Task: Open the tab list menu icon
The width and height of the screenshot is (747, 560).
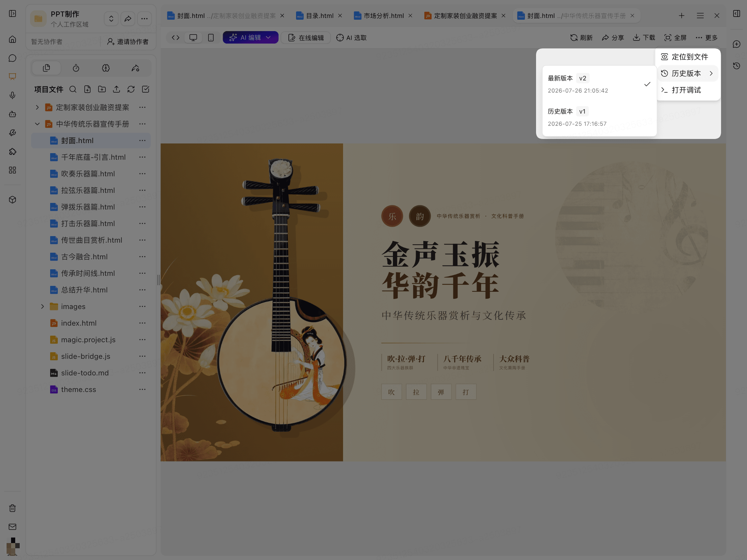Action: pos(700,16)
